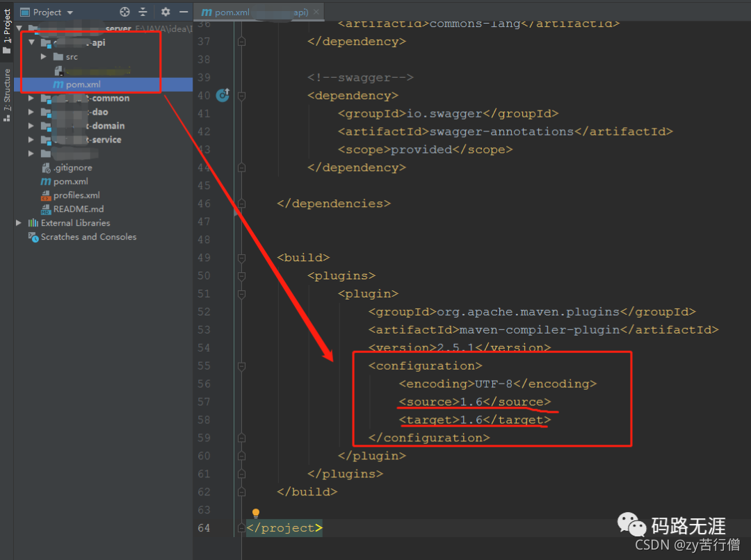Expand the src folder
The height and width of the screenshot is (560, 751).
(x=44, y=56)
